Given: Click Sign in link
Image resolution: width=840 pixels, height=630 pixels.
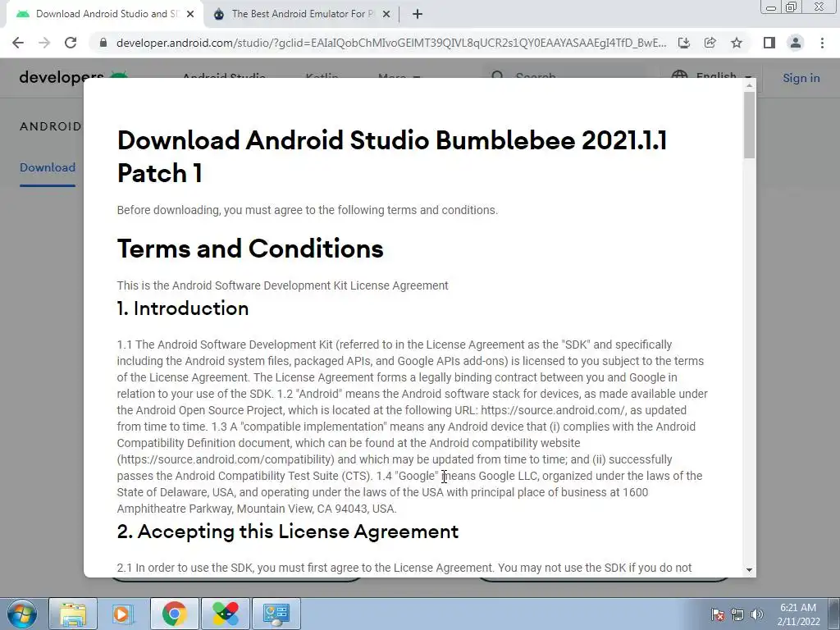Looking at the screenshot, I should [801, 78].
